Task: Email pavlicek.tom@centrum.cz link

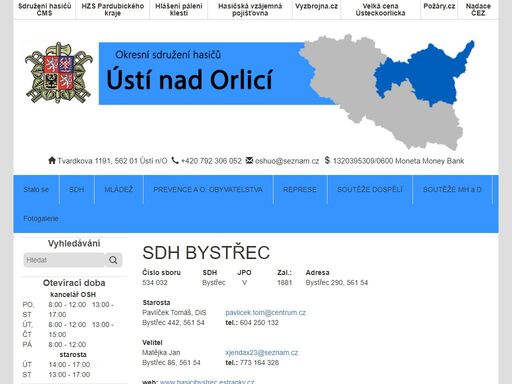Action: (265, 313)
